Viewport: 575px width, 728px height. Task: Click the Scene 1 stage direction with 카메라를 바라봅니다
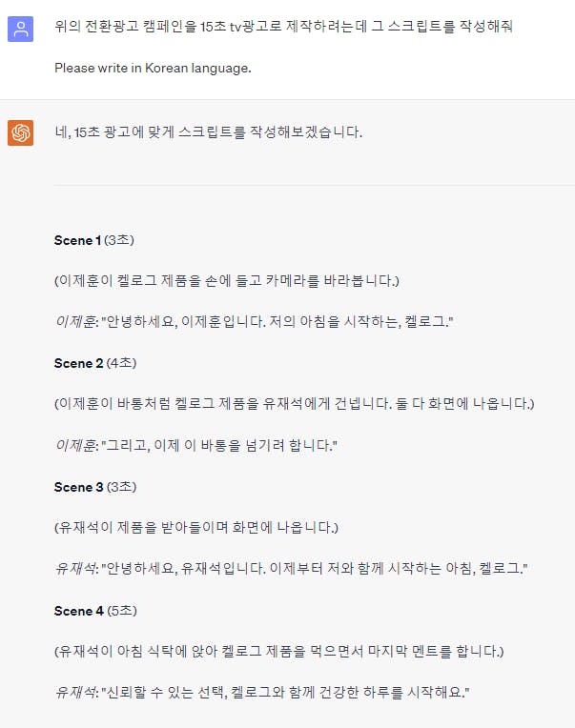coord(227,281)
